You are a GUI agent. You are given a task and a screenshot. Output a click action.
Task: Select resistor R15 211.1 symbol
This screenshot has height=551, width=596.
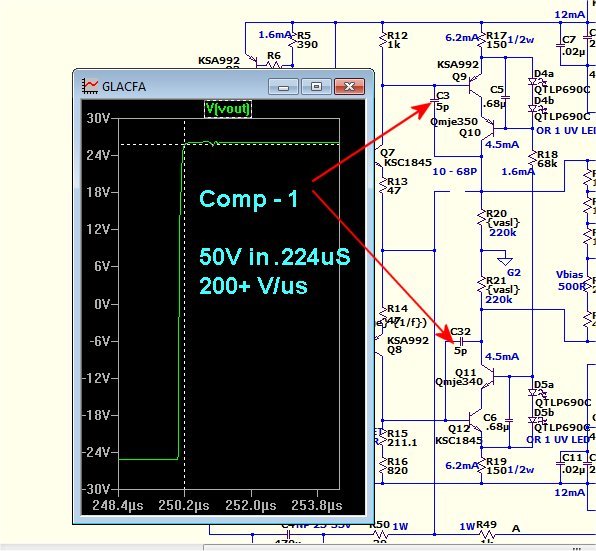click(383, 438)
